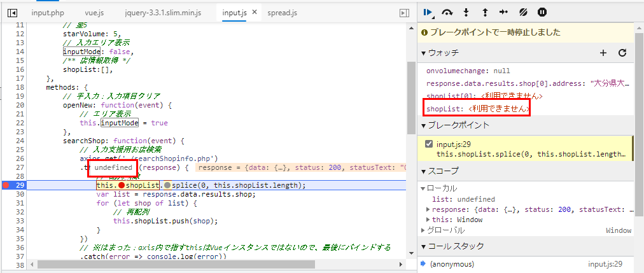Add a new watch expression

[603, 53]
